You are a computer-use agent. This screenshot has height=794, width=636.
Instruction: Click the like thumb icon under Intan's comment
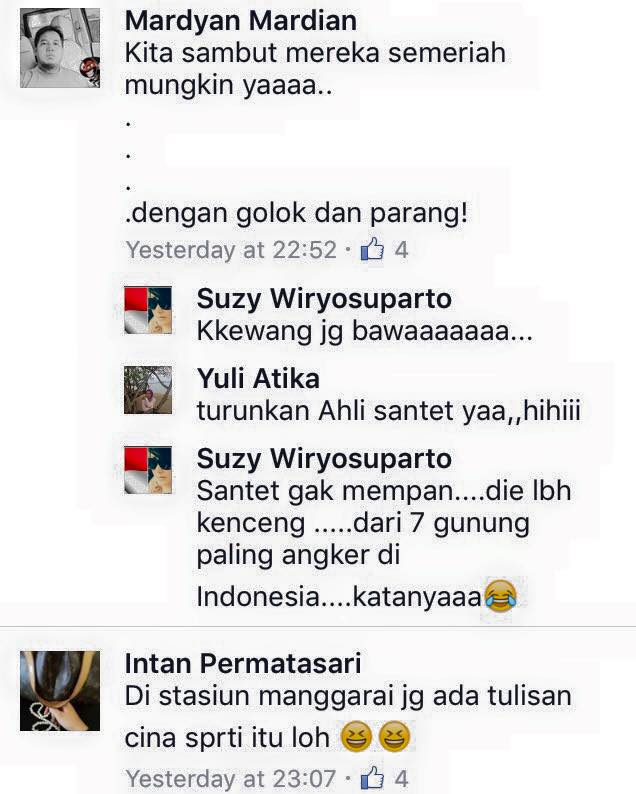[x=372, y=778]
